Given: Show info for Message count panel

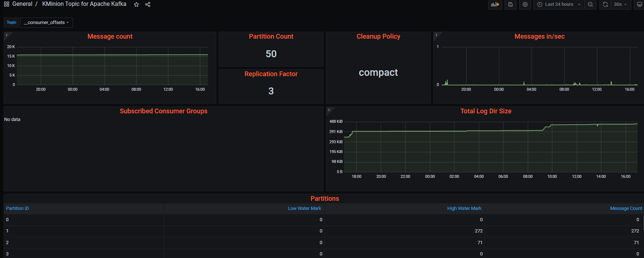Looking at the screenshot, I should [7, 35].
